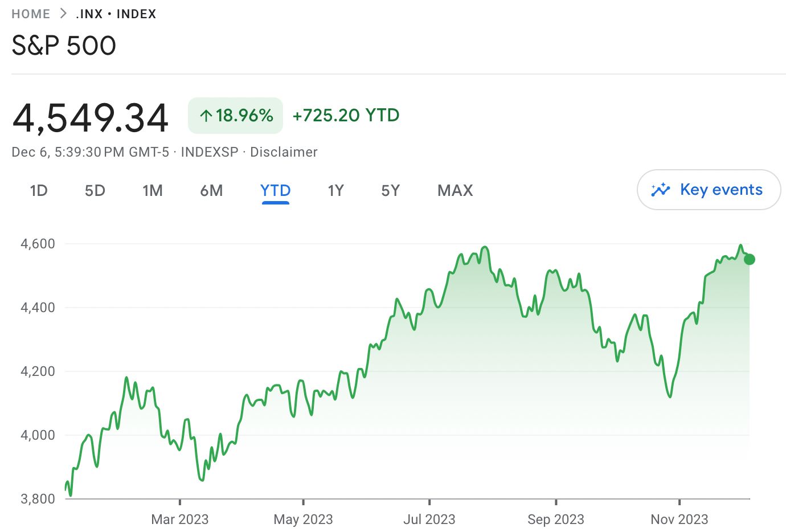Click the green up arrow icon
786x532 pixels.
pos(206,116)
